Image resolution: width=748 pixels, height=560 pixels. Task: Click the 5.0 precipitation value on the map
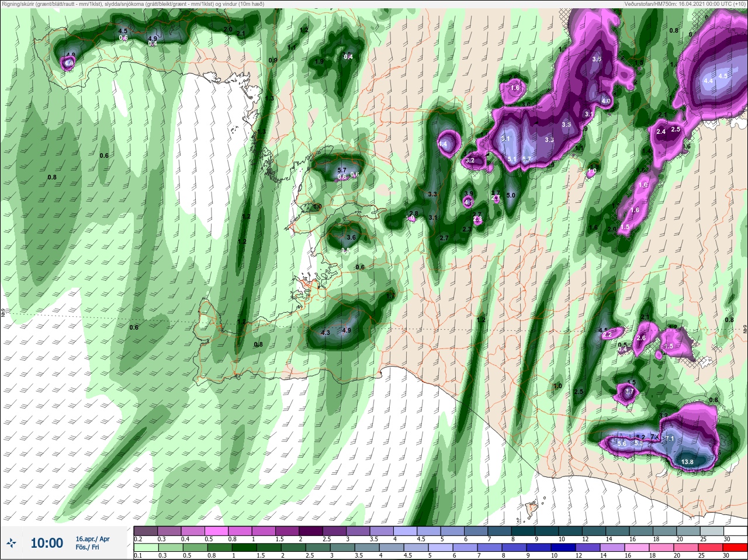511,195
